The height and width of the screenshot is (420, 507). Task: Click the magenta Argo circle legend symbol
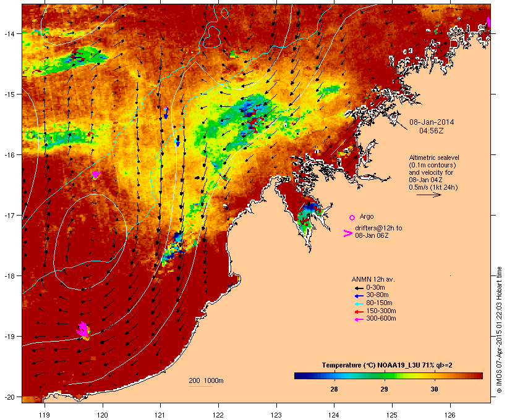352,217
